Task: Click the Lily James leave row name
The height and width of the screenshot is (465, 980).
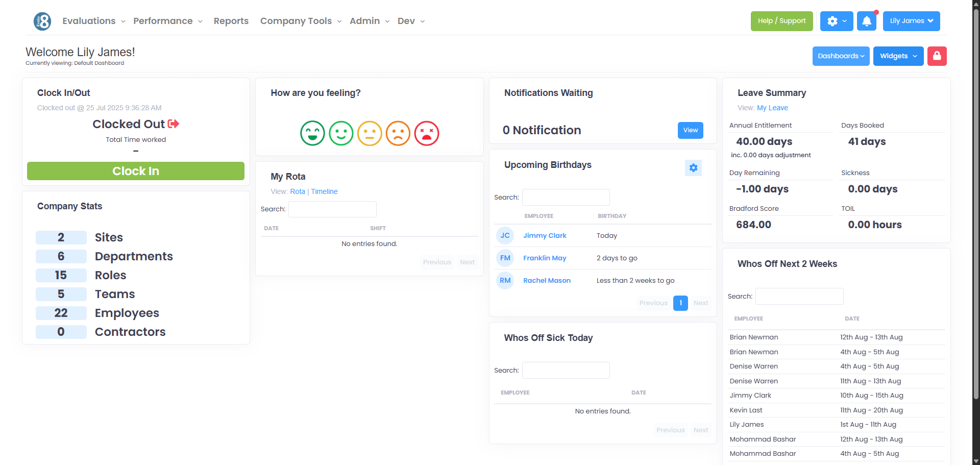Action: 747,425
